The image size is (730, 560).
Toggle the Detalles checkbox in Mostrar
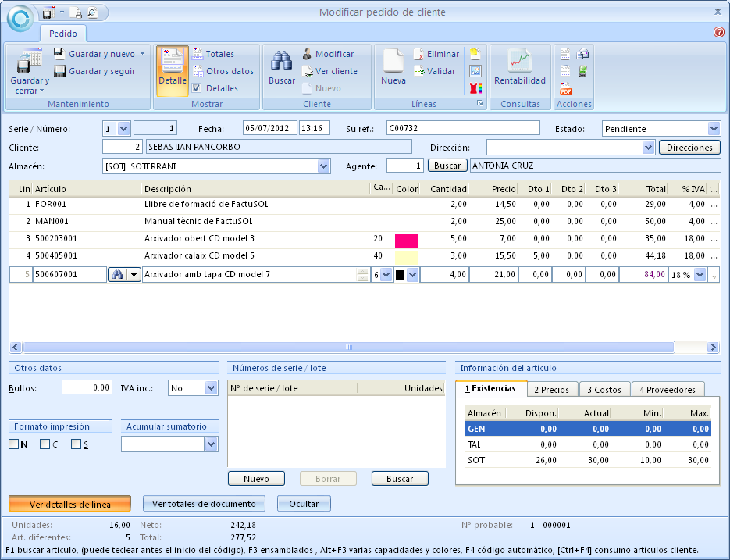(197, 88)
